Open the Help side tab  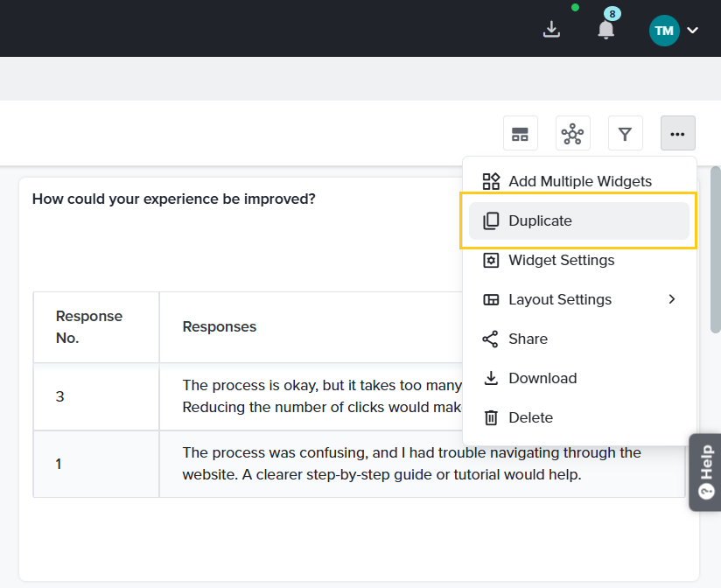[705, 472]
